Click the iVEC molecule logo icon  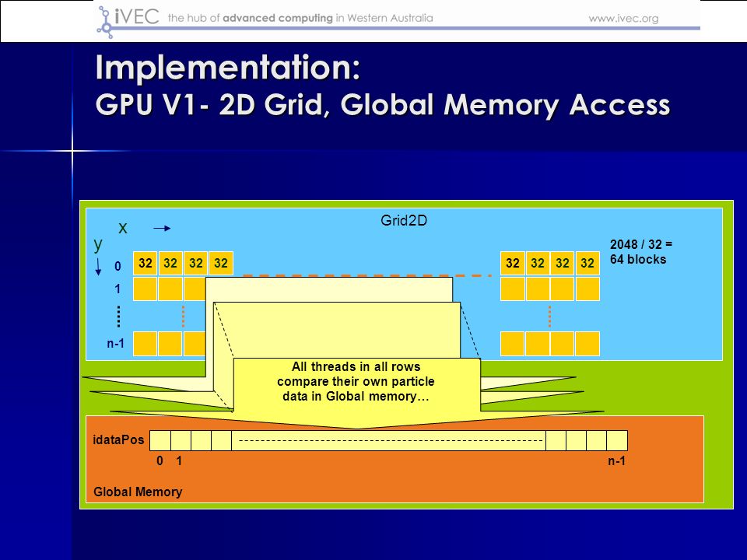pos(105,22)
